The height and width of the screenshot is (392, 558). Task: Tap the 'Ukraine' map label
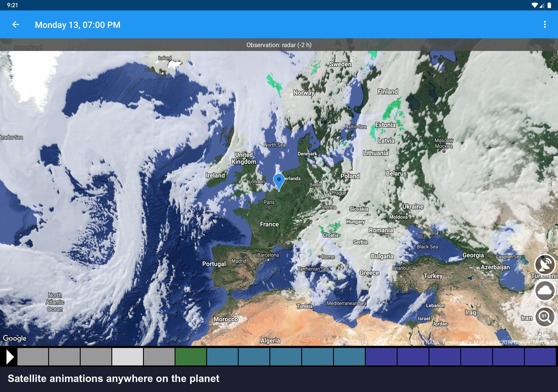coord(413,207)
